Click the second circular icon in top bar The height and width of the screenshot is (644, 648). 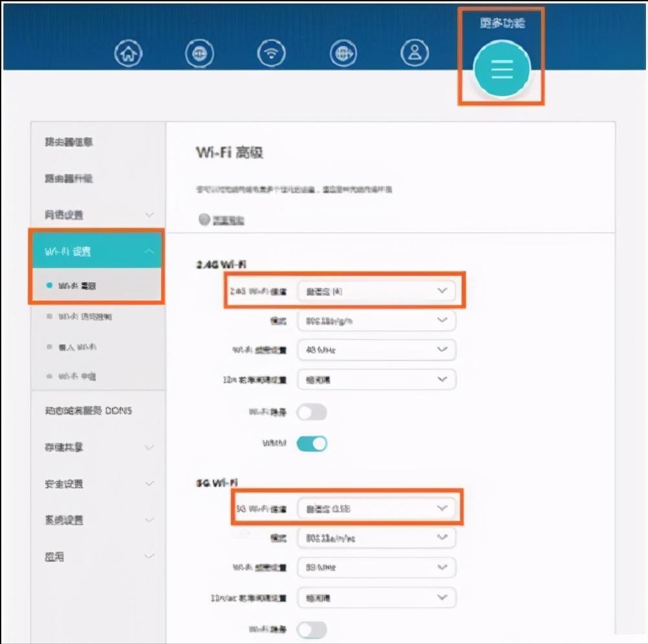(x=200, y=54)
